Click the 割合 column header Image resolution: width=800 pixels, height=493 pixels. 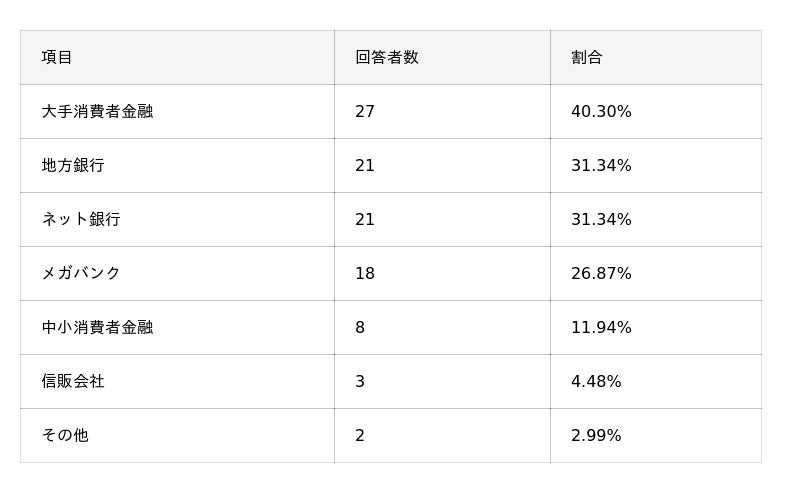click(587, 57)
